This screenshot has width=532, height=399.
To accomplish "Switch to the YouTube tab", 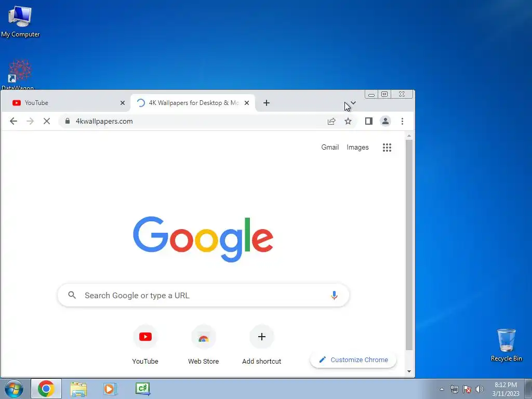I will [x=65, y=103].
